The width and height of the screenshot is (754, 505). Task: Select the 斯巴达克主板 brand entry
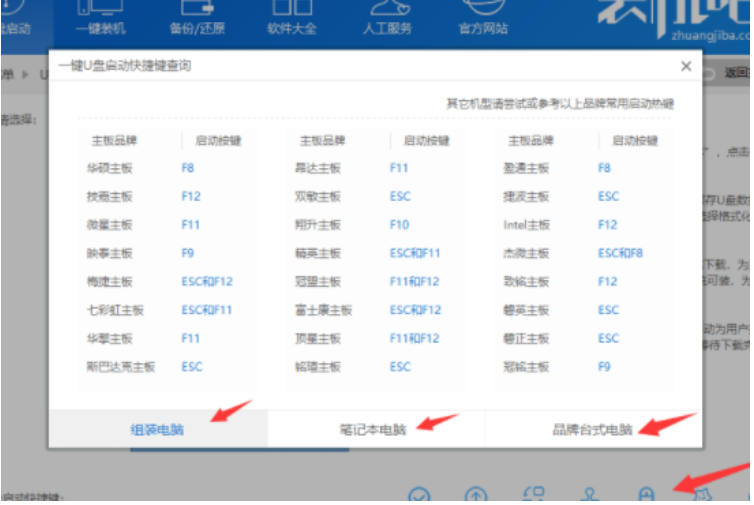(x=121, y=367)
